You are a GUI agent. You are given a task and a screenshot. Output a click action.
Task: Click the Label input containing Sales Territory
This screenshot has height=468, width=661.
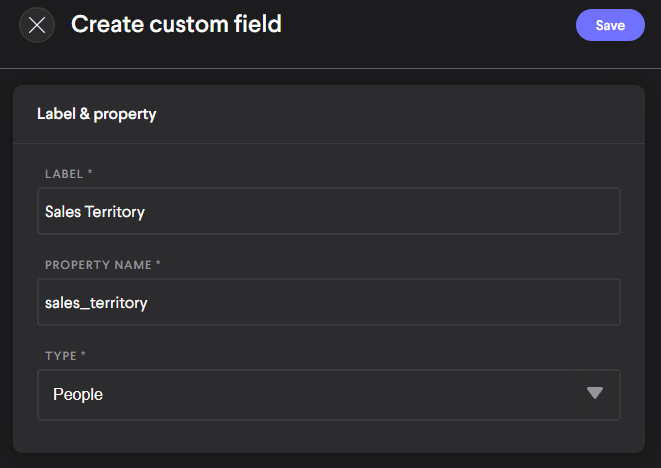(328, 211)
